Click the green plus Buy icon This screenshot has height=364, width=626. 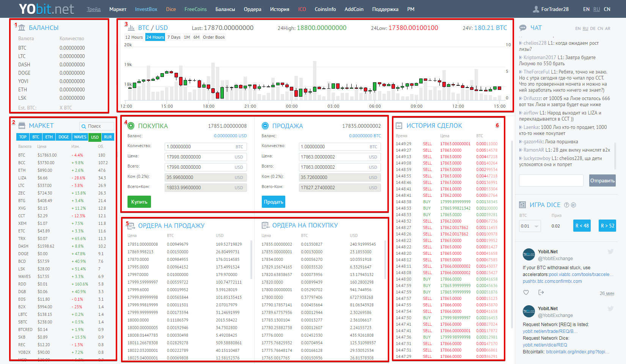[x=131, y=126]
